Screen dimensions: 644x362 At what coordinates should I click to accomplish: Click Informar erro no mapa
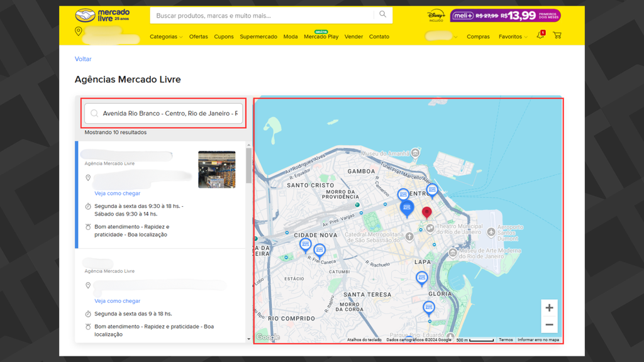[x=538, y=340]
